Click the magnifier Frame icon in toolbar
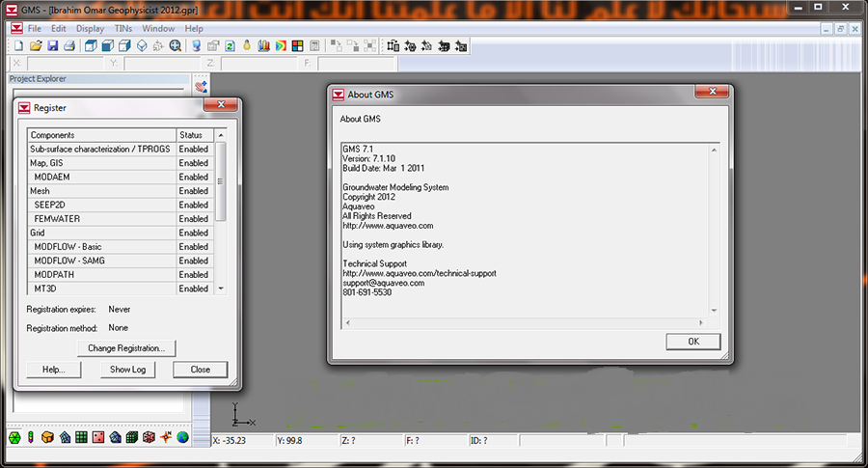Image resolution: width=868 pixels, height=468 pixels. [176, 46]
